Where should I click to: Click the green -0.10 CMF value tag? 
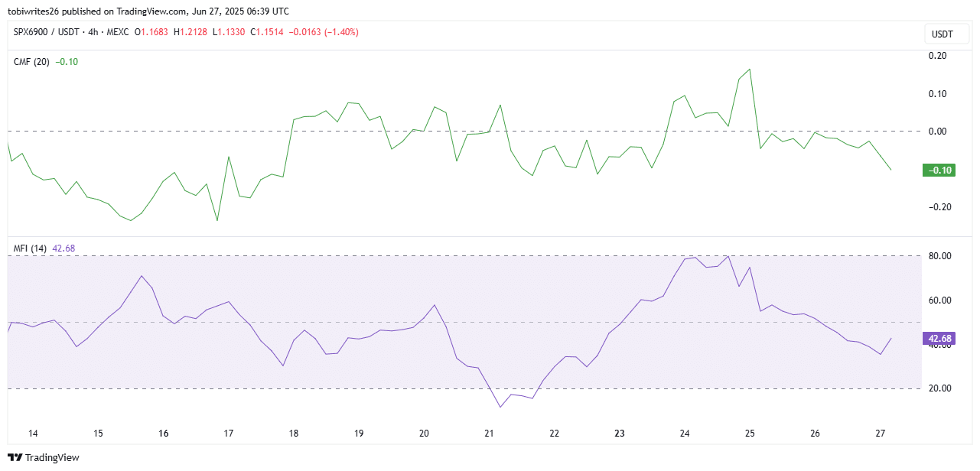click(x=939, y=171)
